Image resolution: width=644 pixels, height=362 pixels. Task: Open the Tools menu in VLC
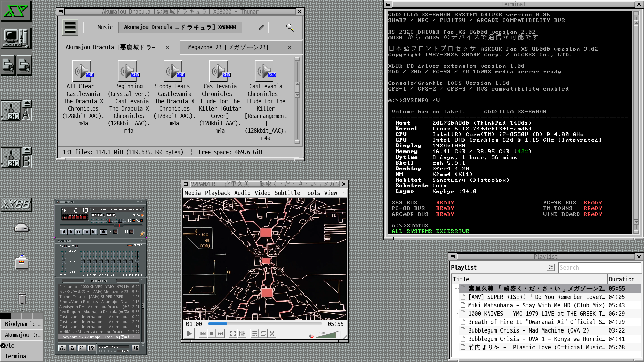[x=312, y=193]
